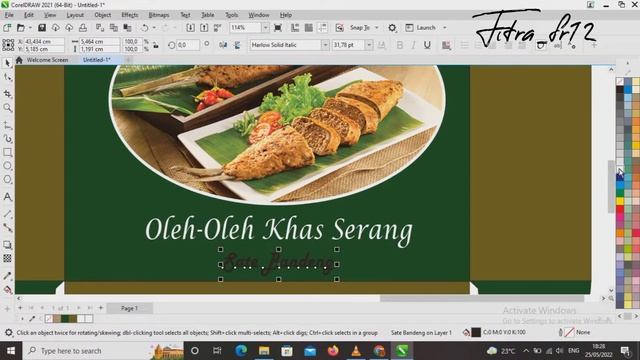The image size is (640, 360).
Task: Select the Pick tool in the toolbox
Action: [x=7, y=63]
